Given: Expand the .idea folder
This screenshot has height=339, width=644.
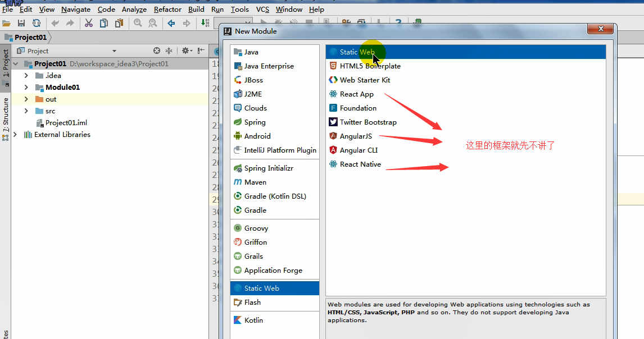Looking at the screenshot, I should 26,76.
